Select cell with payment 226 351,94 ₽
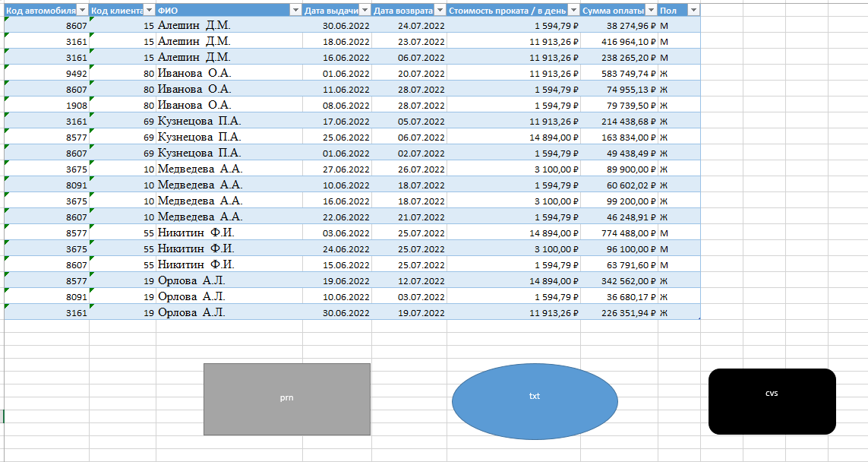The width and height of the screenshot is (868, 462). click(x=619, y=312)
